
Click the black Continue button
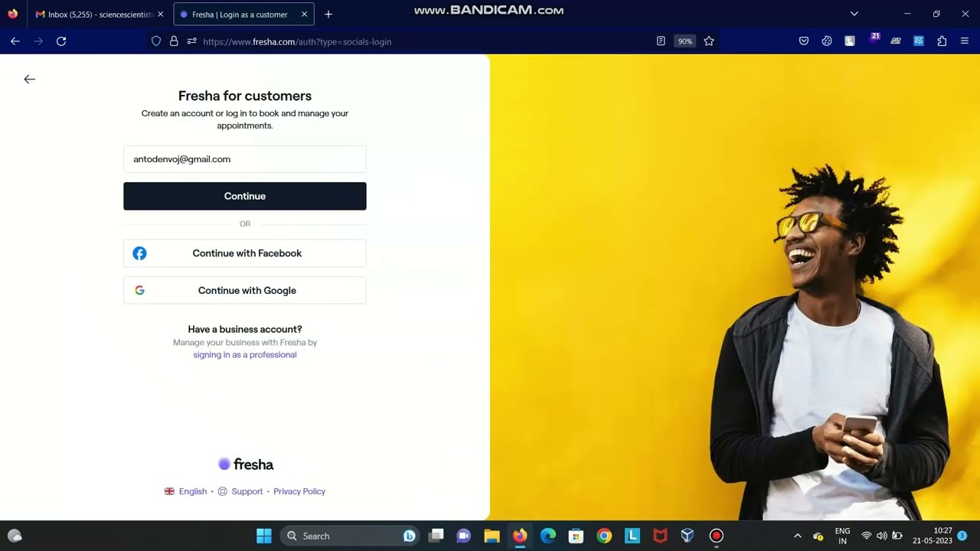pyautogui.click(x=245, y=196)
